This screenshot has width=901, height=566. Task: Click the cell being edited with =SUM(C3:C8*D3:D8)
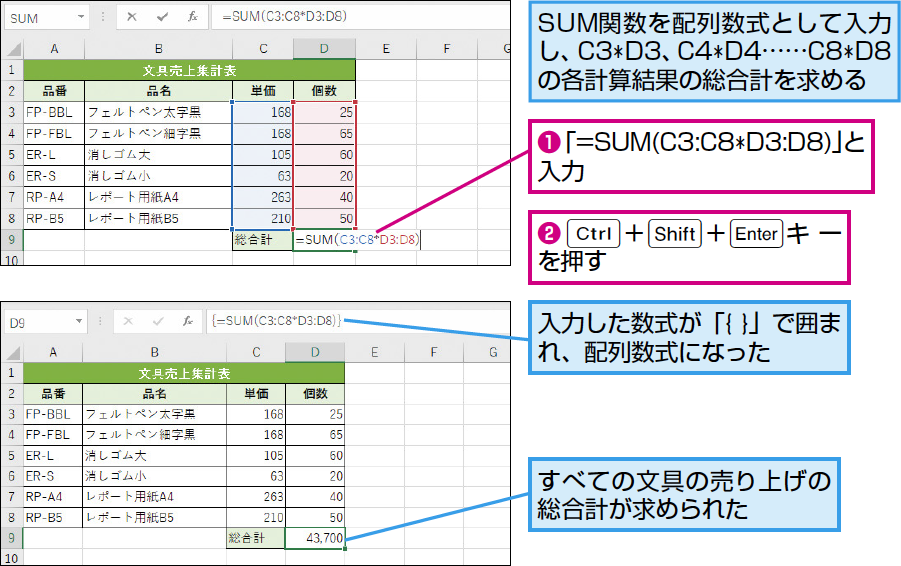tap(356, 240)
